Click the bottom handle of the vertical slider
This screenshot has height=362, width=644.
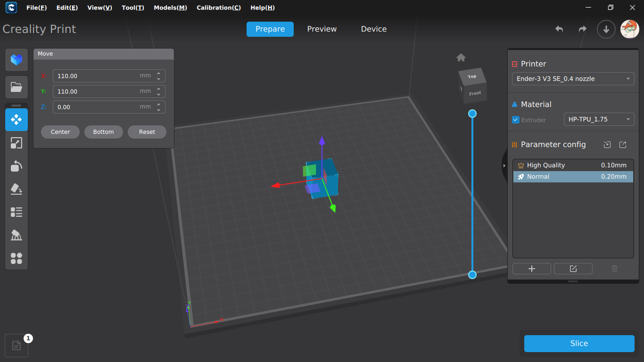(x=472, y=275)
